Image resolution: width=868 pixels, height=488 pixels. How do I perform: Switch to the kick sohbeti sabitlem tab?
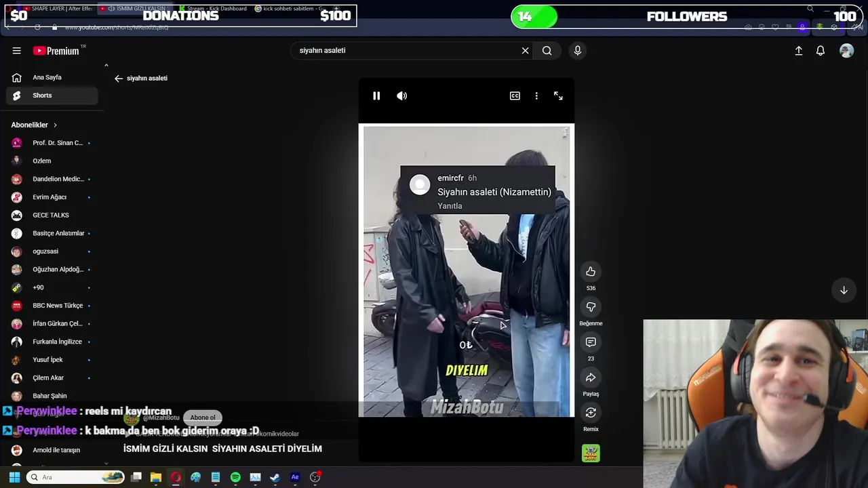(290, 9)
